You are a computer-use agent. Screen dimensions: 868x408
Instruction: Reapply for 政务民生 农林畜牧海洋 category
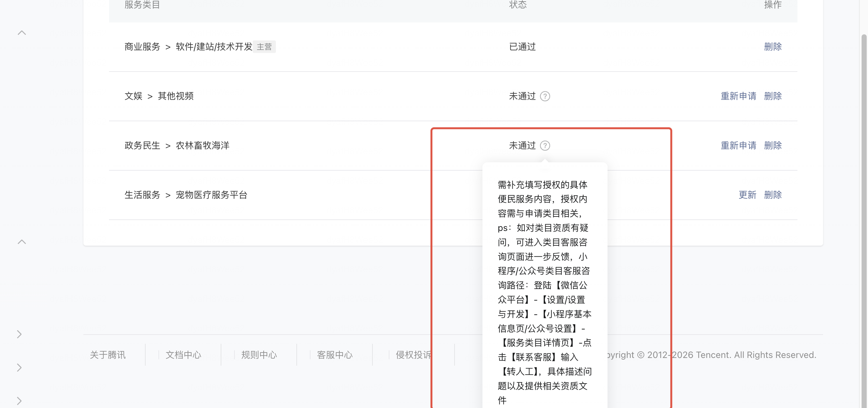pos(738,146)
